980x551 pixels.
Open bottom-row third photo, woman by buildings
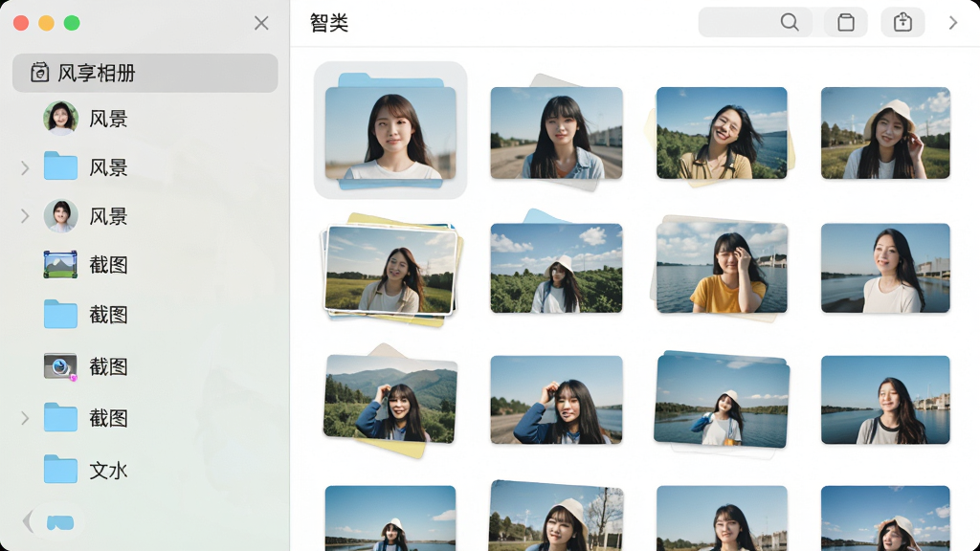tap(722, 518)
